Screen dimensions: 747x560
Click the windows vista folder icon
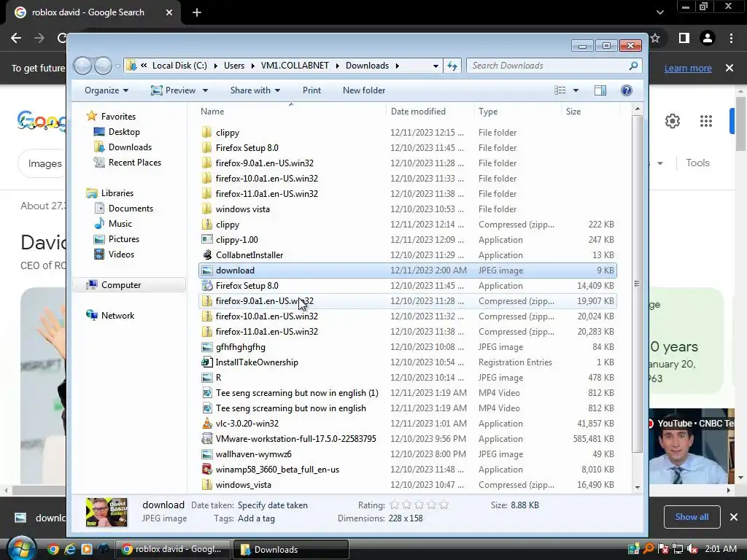(206, 209)
